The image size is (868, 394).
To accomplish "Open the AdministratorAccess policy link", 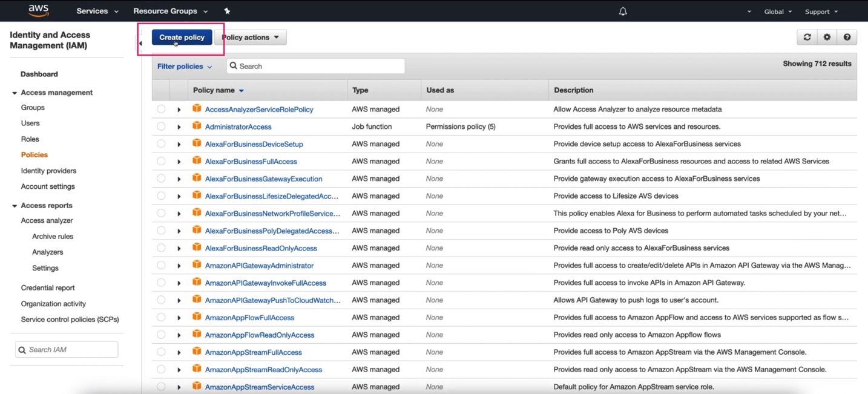I will point(238,126).
